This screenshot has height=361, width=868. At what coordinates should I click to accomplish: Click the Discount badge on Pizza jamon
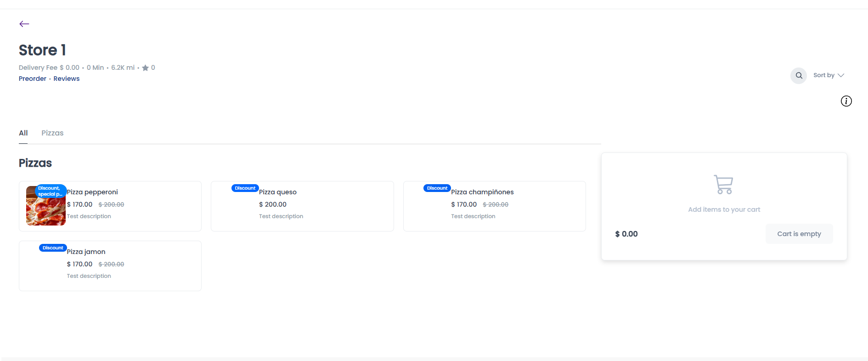53,248
